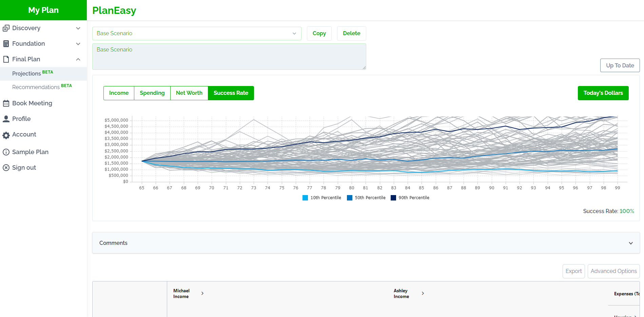Click the Comments panel title
This screenshot has height=317, width=644.
pyautogui.click(x=113, y=243)
